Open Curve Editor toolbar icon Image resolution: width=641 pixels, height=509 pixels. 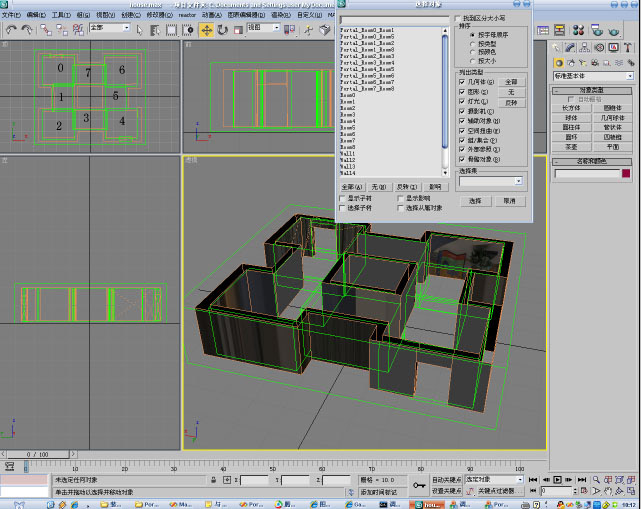[x=543, y=30]
